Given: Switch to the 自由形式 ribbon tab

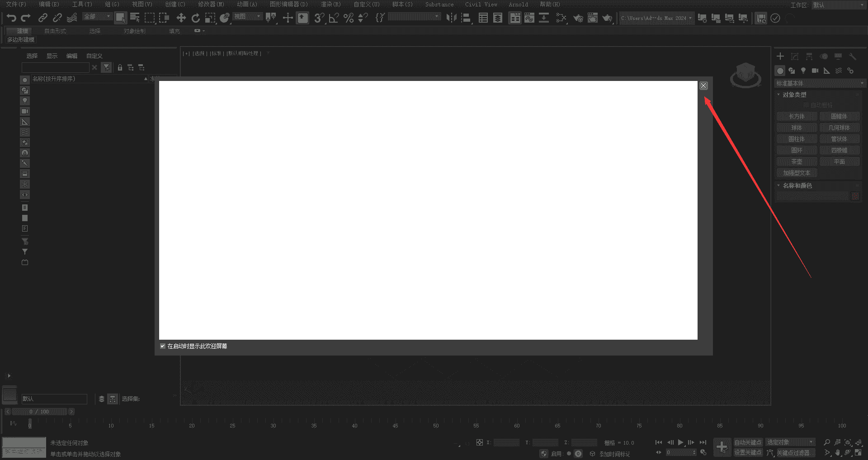Looking at the screenshot, I should point(55,31).
